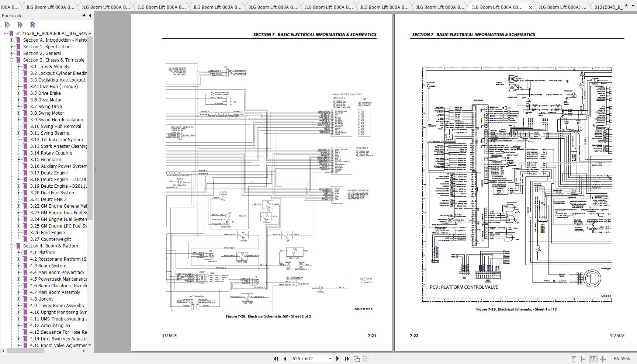
Task: Click bookmark icon beside 3.16 Auxiliary Power System
Action: [25, 166]
